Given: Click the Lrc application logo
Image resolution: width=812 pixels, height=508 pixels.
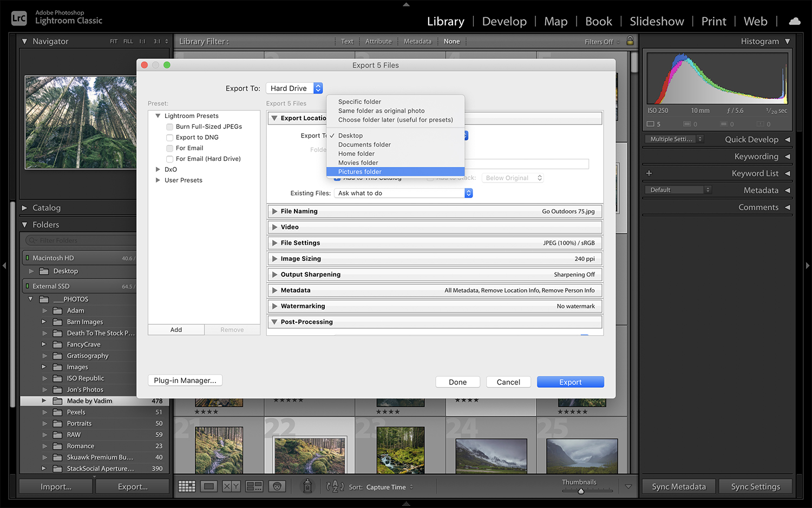Looking at the screenshot, I should coord(19,18).
